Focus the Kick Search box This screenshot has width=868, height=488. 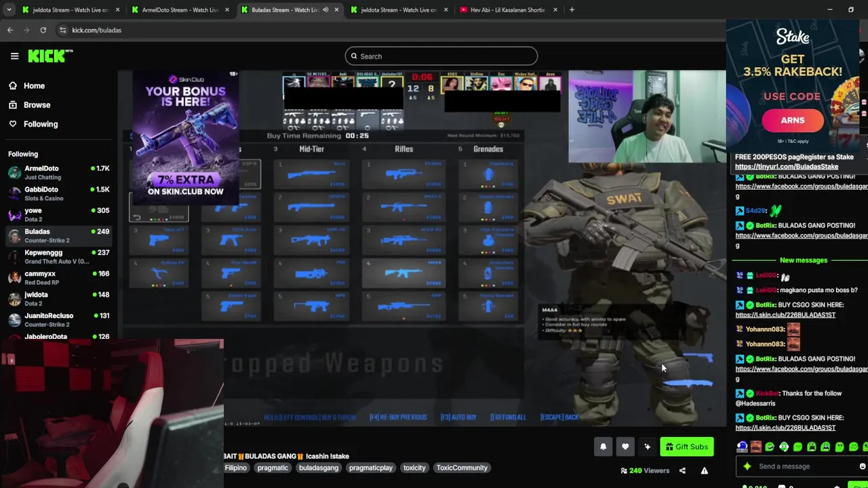click(441, 56)
